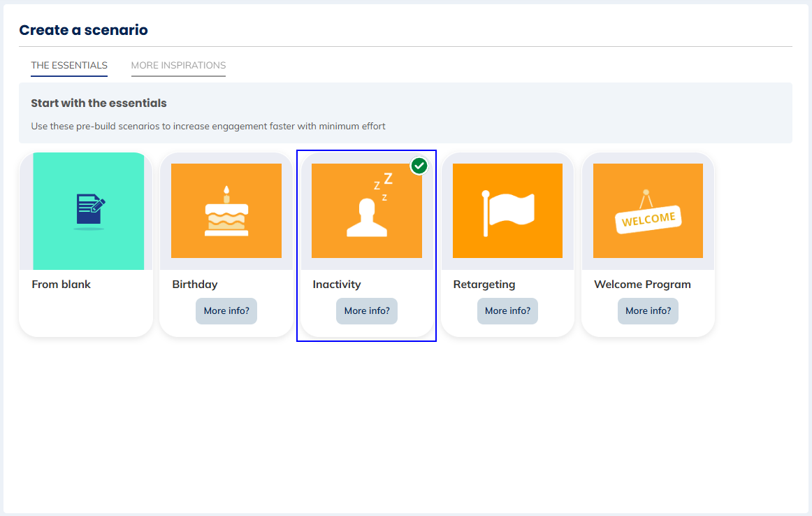
Task: Select the From blank card title
Action: (x=61, y=285)
